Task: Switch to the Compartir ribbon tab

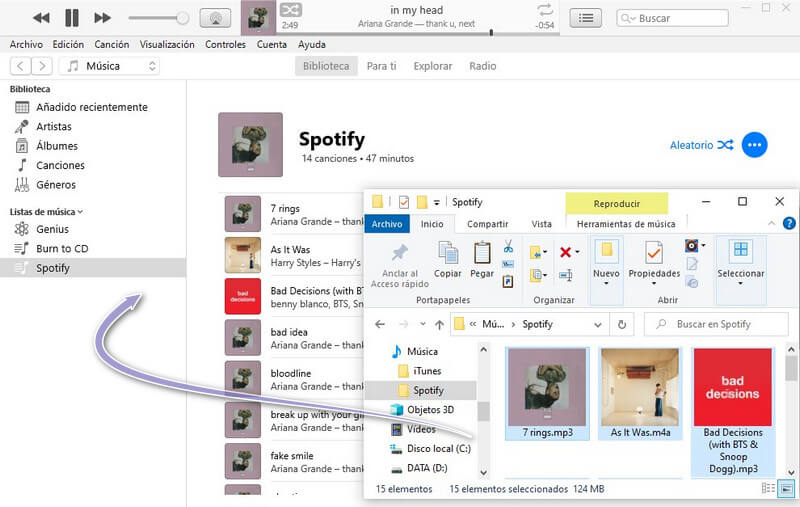Action: click(487, 224)
